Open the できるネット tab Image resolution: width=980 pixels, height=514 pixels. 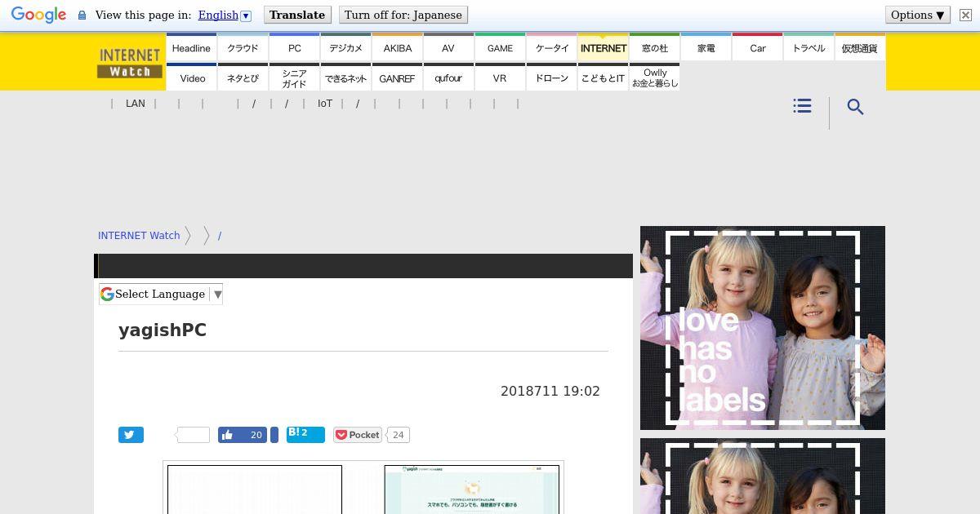pos(345,78)
